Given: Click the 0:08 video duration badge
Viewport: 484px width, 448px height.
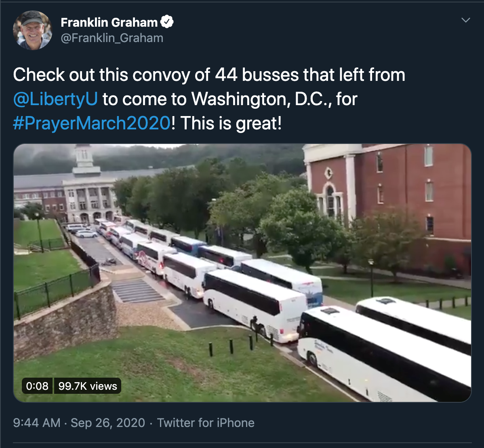Looking at the screenshot, I should 37,386.
